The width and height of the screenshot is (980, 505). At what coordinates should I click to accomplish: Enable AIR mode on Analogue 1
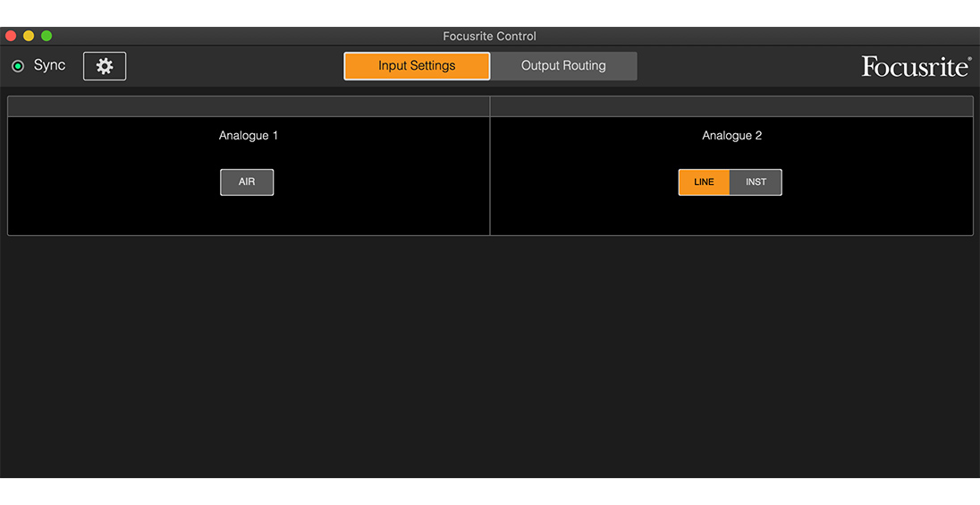(x=247, y=182)
